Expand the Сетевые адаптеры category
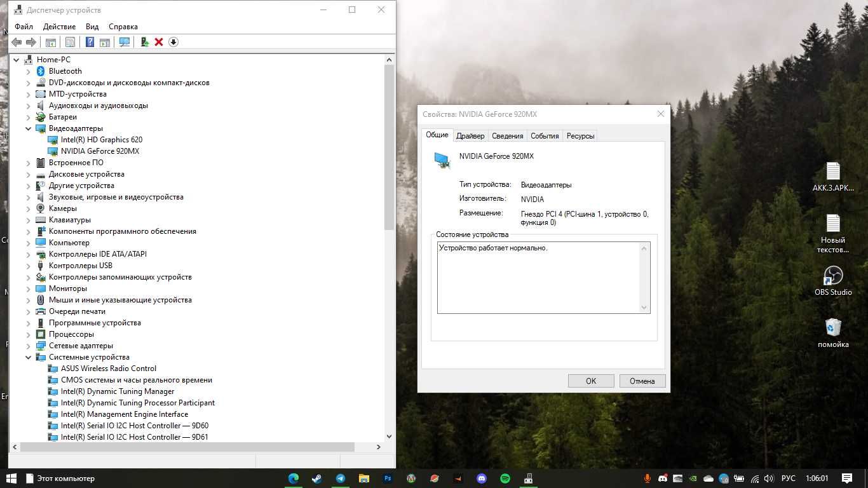The height and width of the screenshot is (488, 868). (x=28, y=346)
